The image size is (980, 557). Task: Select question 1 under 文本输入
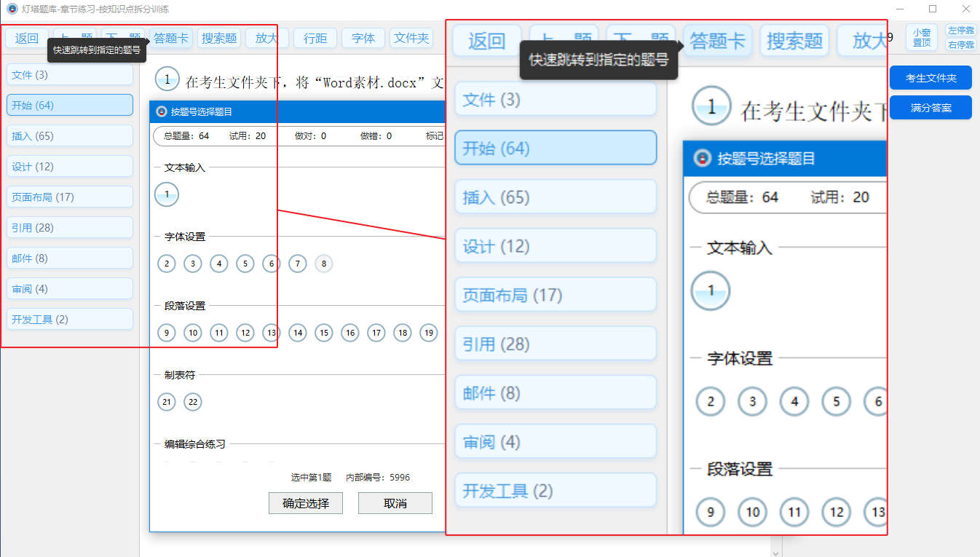click(166, 194)
